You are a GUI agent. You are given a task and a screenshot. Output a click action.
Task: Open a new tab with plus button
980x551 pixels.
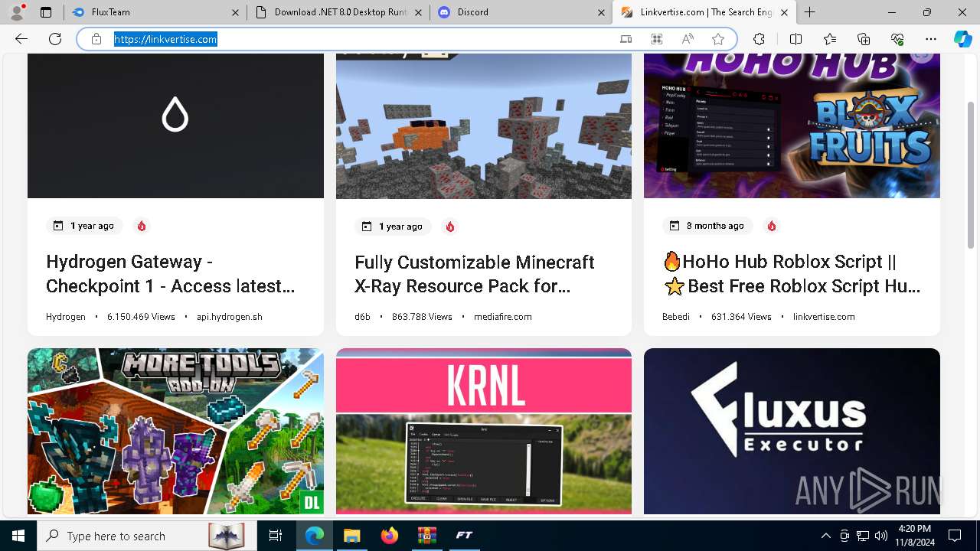pos(810,12)
